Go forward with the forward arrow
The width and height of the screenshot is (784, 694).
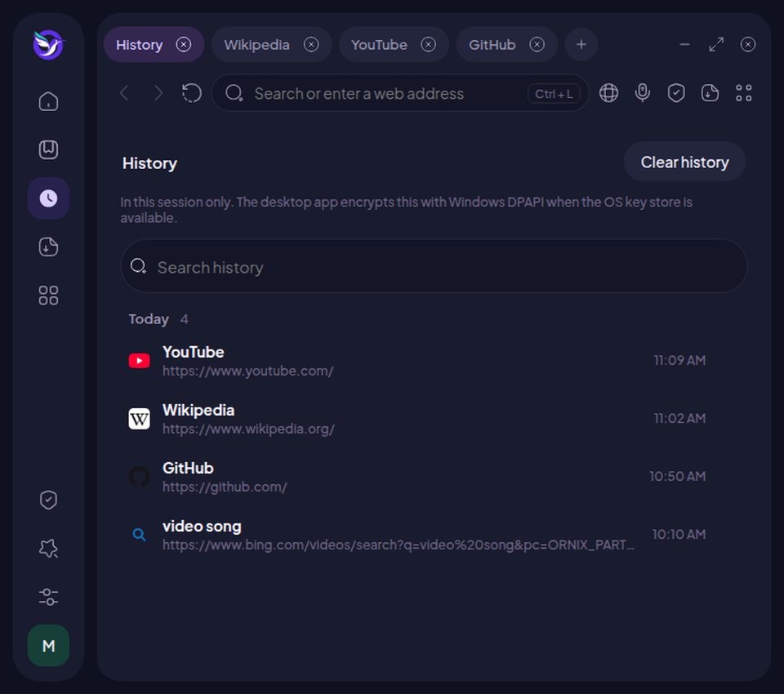coord(158,93)
